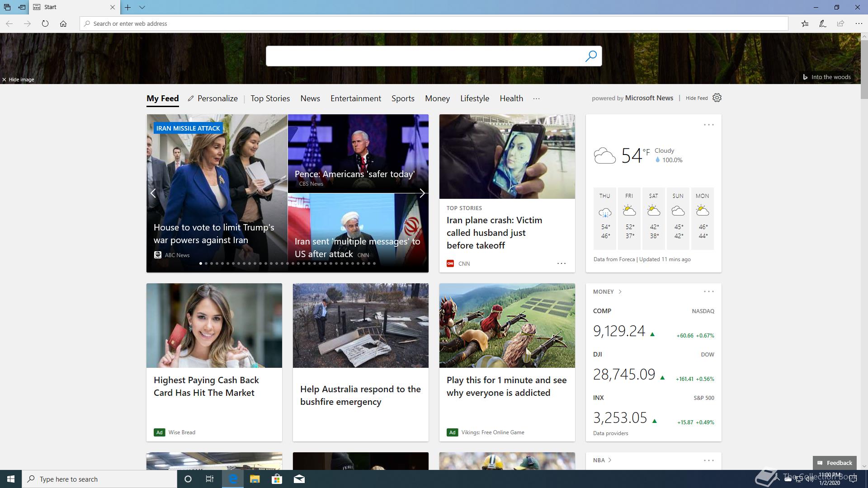Open Iran plane crash article
Viewport: 868px width, 488px height.
[x=494, y=233]
